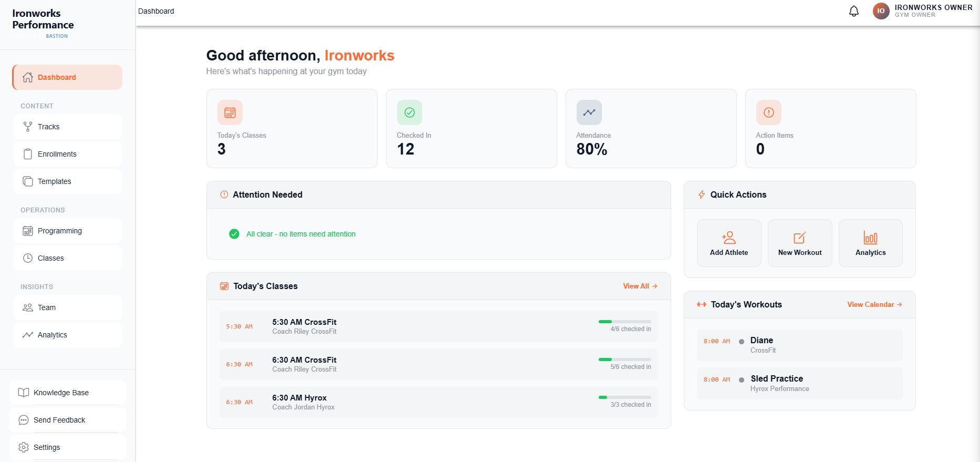Open Enrollments menu item
The image size is (980, 462).
click(68, 154)
